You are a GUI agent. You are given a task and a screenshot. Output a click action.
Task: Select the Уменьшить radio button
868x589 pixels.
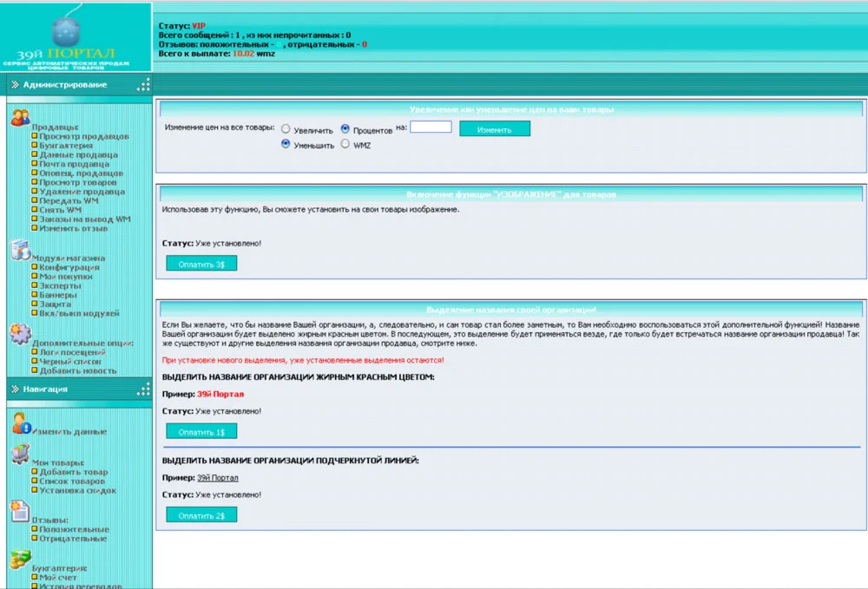(286, 144)
